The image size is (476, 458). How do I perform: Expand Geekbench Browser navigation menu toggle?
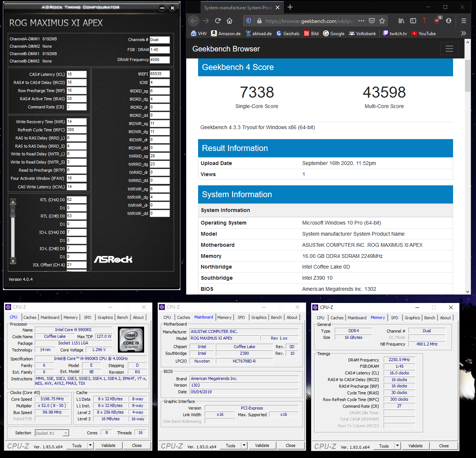pos(449,49)
